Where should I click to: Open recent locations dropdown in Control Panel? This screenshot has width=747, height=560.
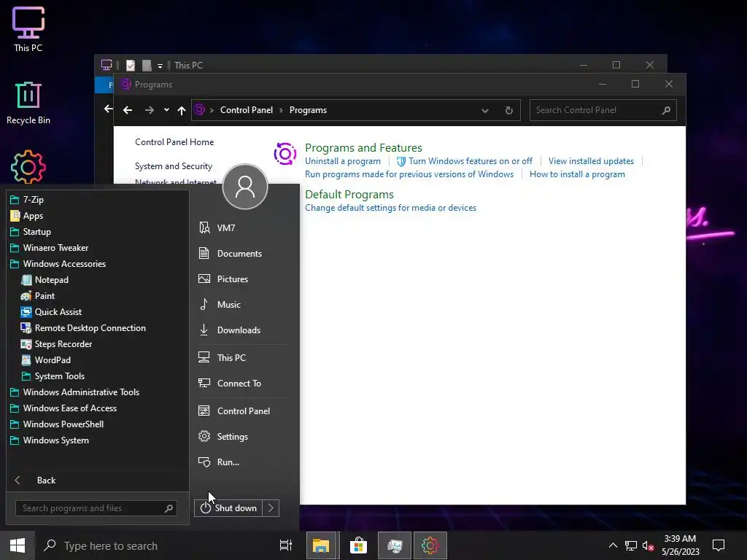pos(166,110)
